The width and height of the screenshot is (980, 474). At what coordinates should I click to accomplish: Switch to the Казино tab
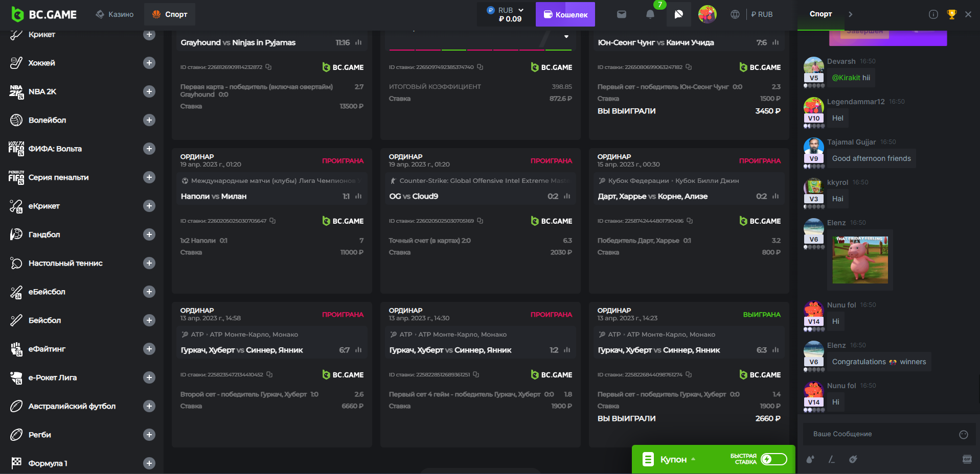(x=115, y=14)
